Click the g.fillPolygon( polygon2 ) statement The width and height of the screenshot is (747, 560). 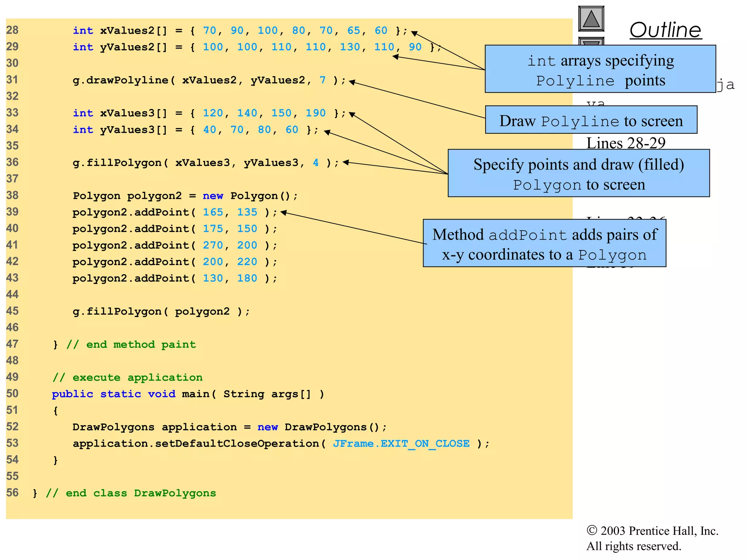161,311
